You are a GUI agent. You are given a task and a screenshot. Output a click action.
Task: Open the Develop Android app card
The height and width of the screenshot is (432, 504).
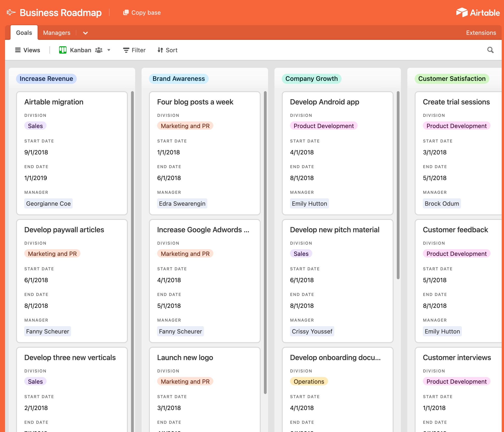pos(337,153)
